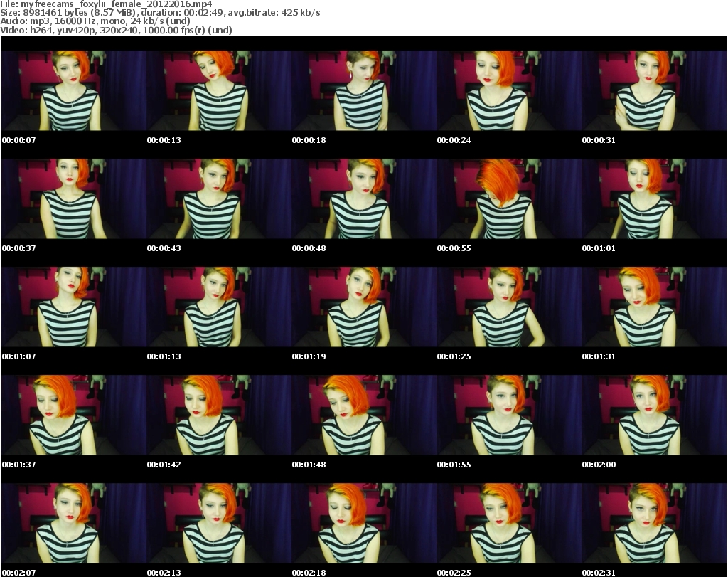Click the timestamp text 00:00:13
Screen dimensions: 728x577
coord(164,140)
